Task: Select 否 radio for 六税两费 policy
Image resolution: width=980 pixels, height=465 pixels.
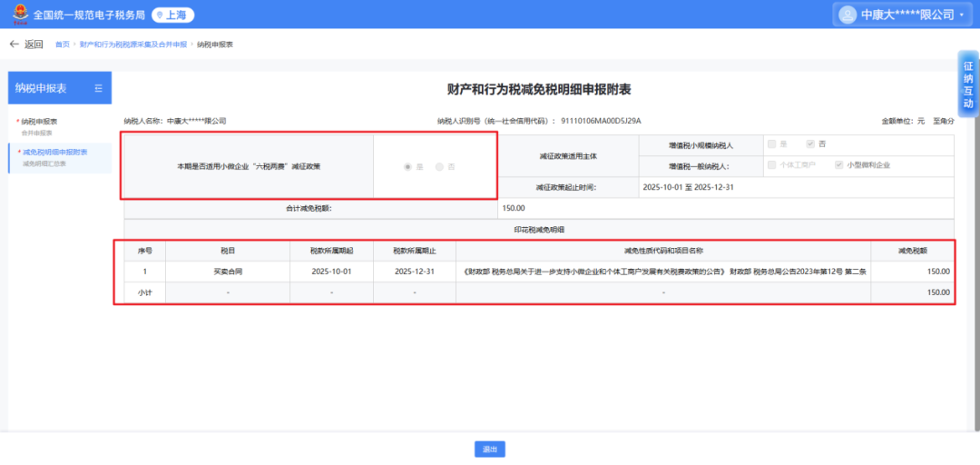Action: point(439,167)
